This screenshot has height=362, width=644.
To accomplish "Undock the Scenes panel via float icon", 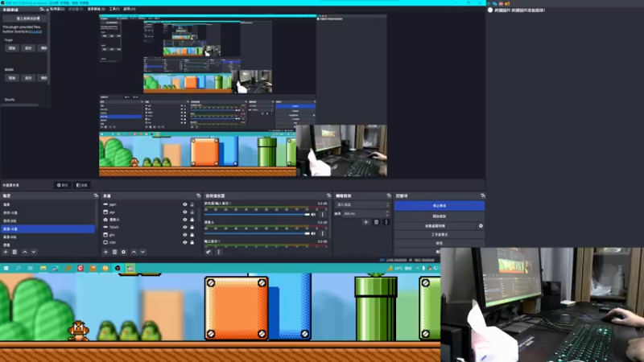I will [x=96, y=195].
